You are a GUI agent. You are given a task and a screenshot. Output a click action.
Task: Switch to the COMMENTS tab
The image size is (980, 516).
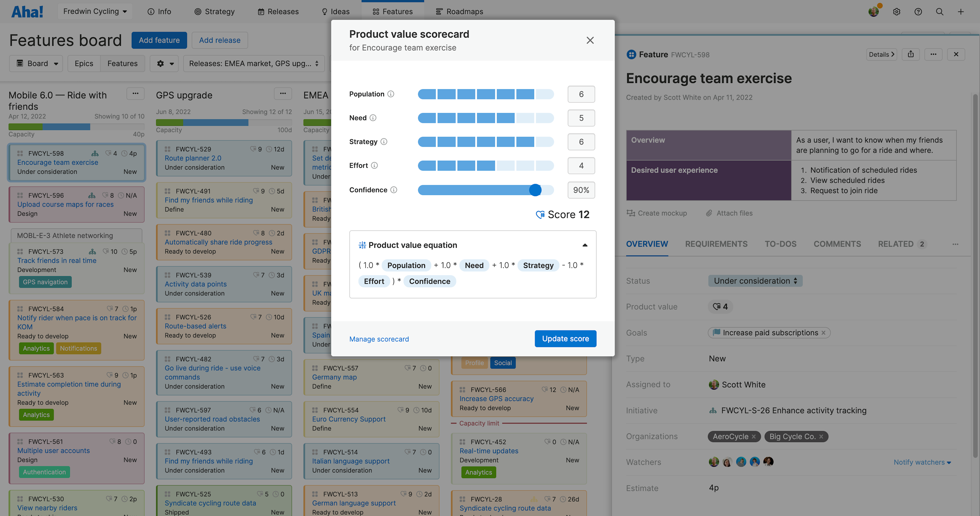(x=837, y=244)
